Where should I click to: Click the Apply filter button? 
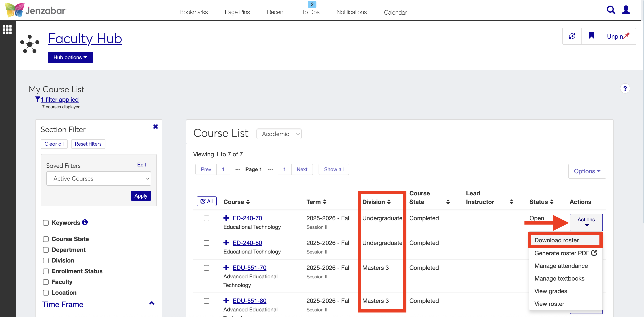click(141, 196)
